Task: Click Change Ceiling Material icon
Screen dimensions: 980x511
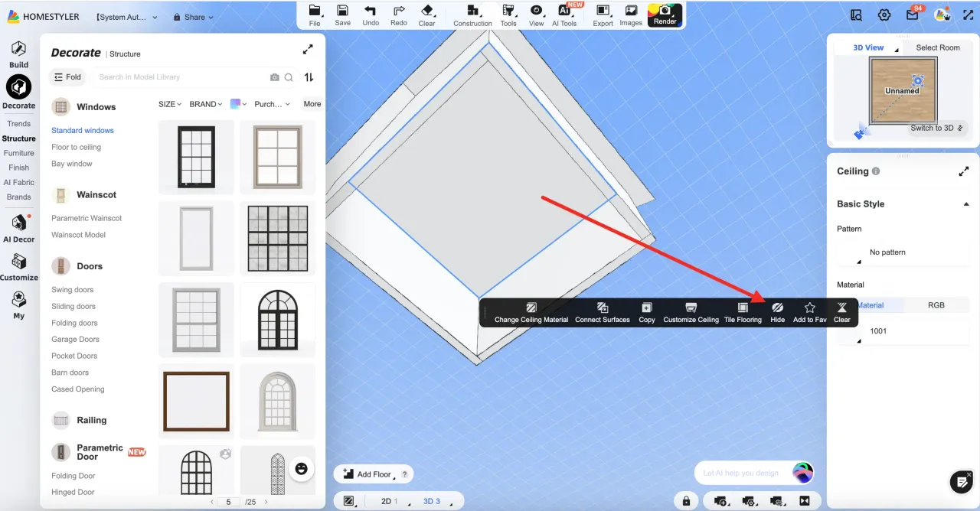Action: pos(531,308)
